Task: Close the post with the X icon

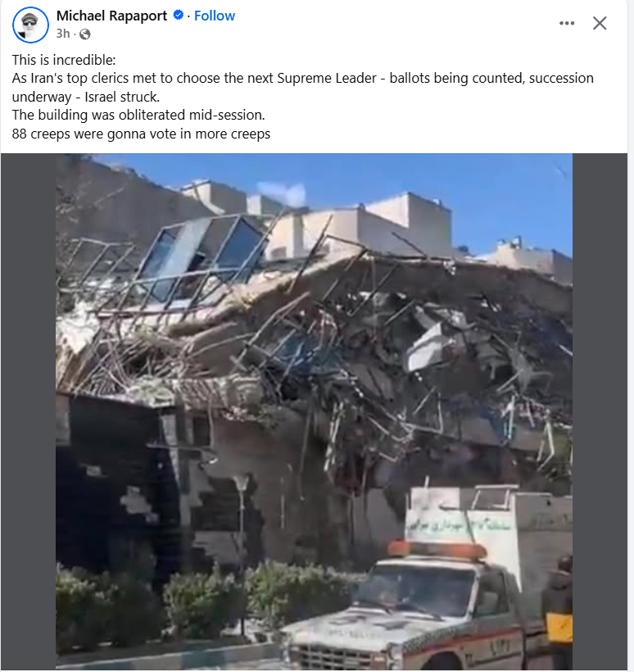Action: tap(600, 23)
